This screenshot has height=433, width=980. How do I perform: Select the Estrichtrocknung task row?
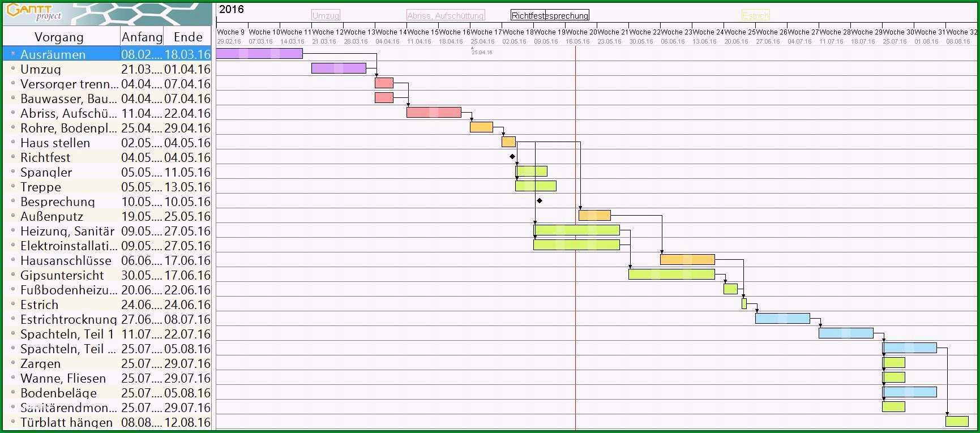[x=108, y=319]
